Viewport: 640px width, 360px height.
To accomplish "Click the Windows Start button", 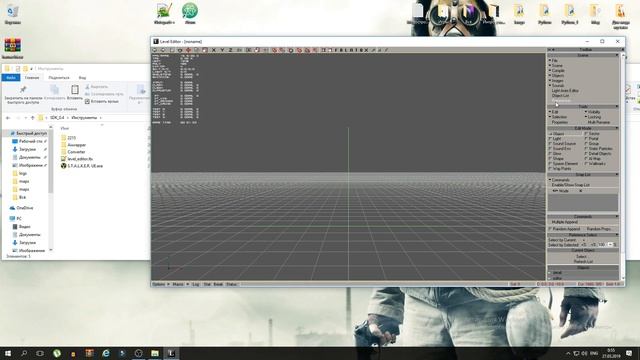I will point(7,353).
